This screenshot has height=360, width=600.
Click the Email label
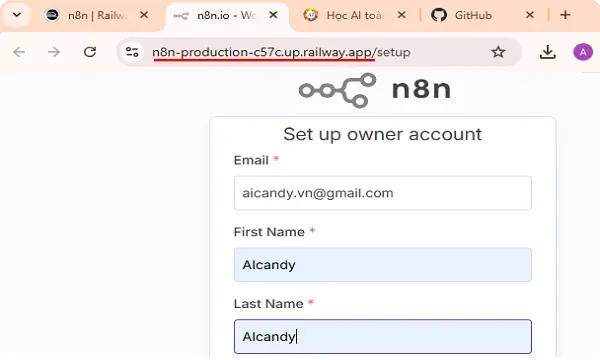(x=251, y=160)
